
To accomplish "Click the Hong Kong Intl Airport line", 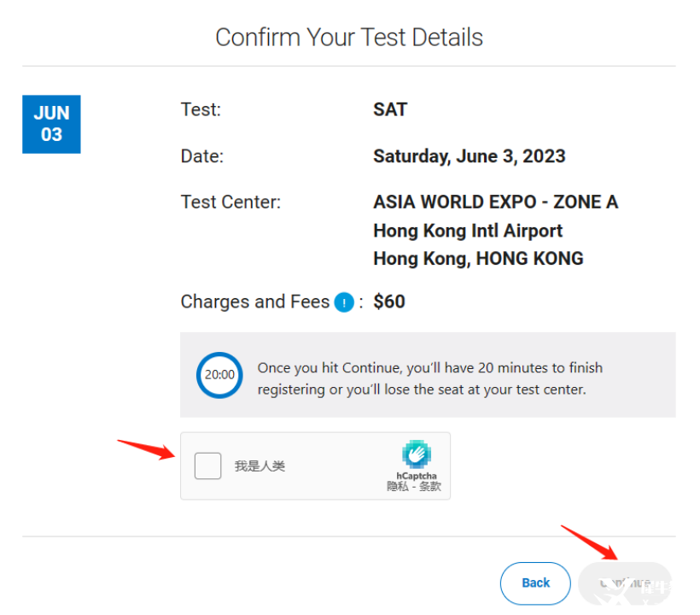I will 468,231.
